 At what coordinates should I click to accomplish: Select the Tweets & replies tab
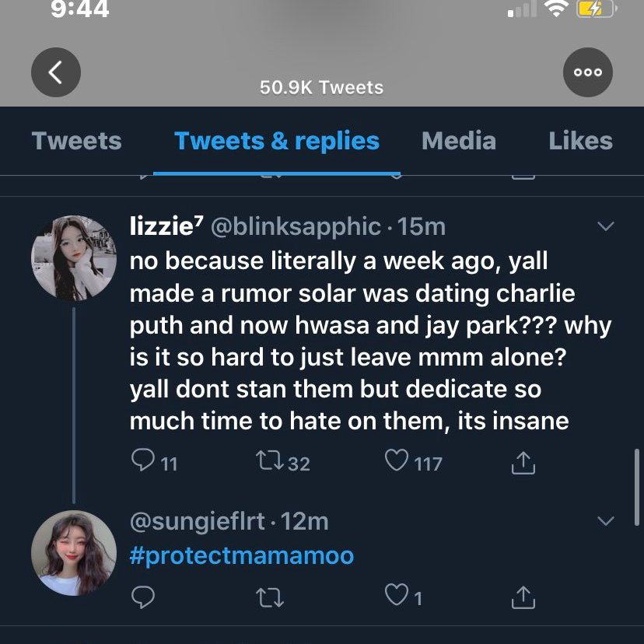click(x=277, y=141)
